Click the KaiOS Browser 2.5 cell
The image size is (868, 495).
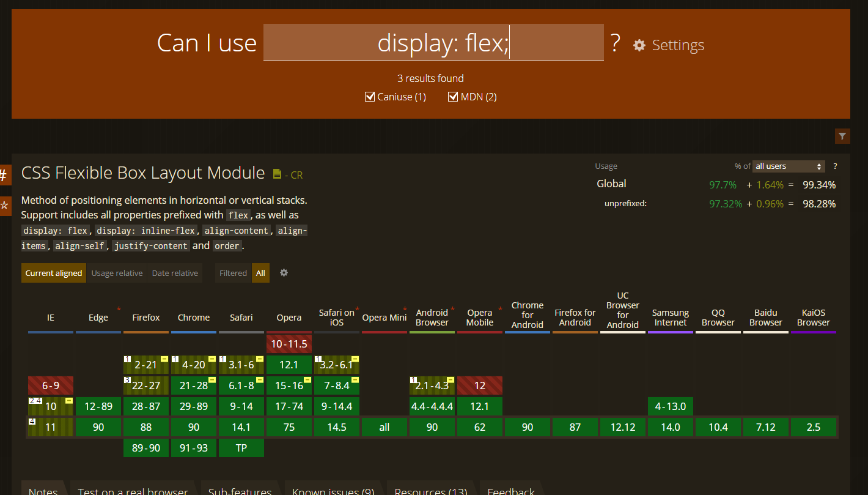tap(814, 427)
